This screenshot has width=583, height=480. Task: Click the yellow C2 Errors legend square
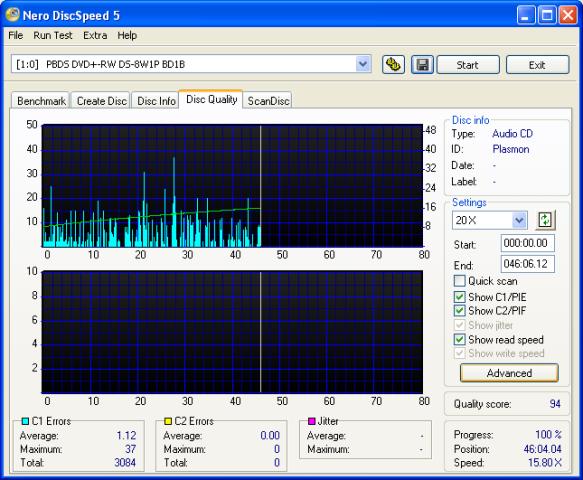coord(168,421)
